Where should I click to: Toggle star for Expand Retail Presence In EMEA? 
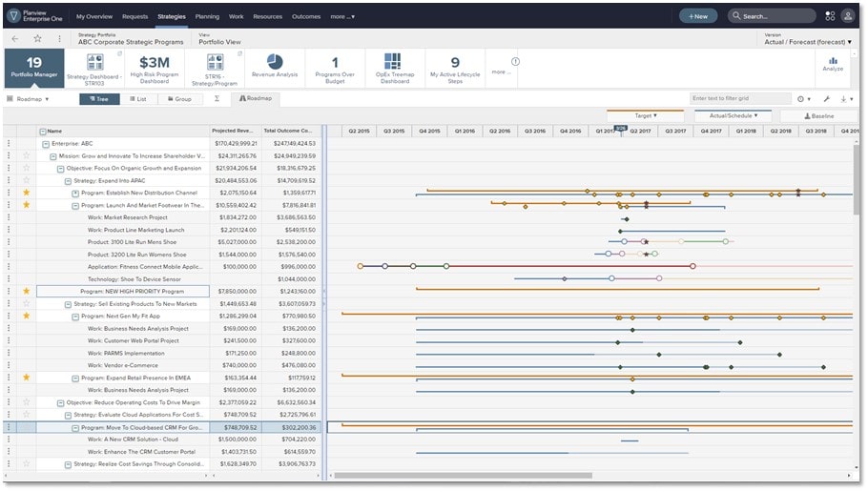point(26,378)
